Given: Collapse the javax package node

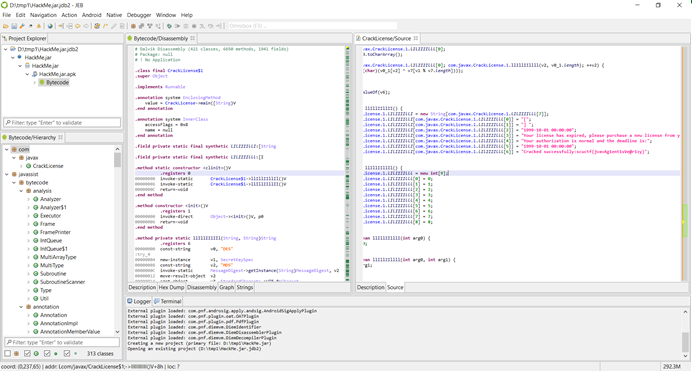Looking at the screenshot, I should tap(14, 157).
